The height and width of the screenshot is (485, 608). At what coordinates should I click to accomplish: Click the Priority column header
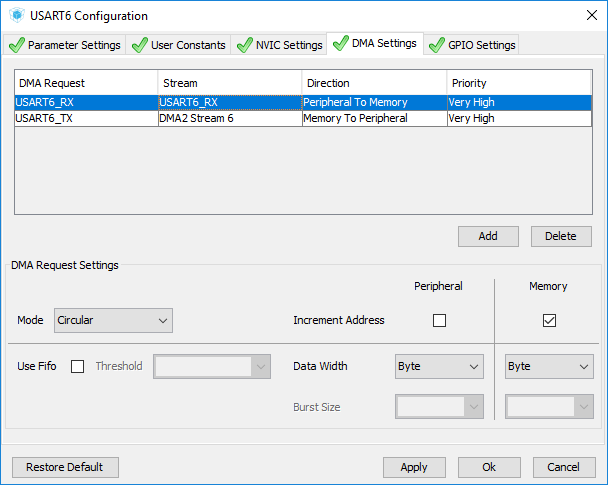click(519, 83)
